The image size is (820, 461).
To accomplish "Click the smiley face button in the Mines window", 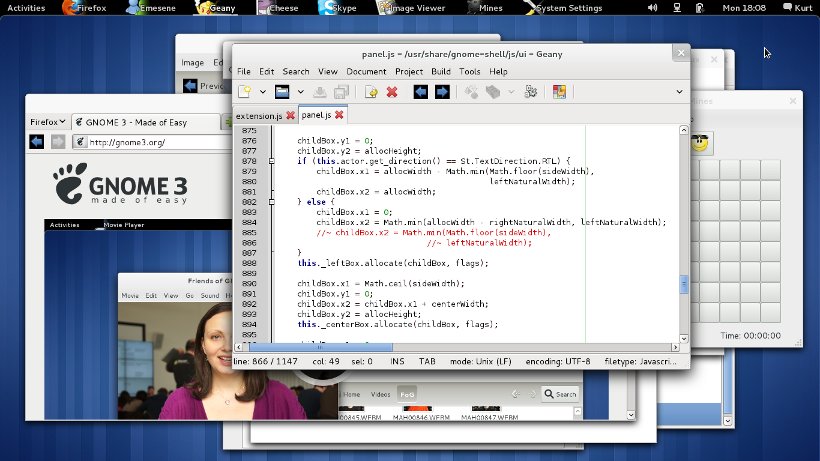I will coord(700,143).
